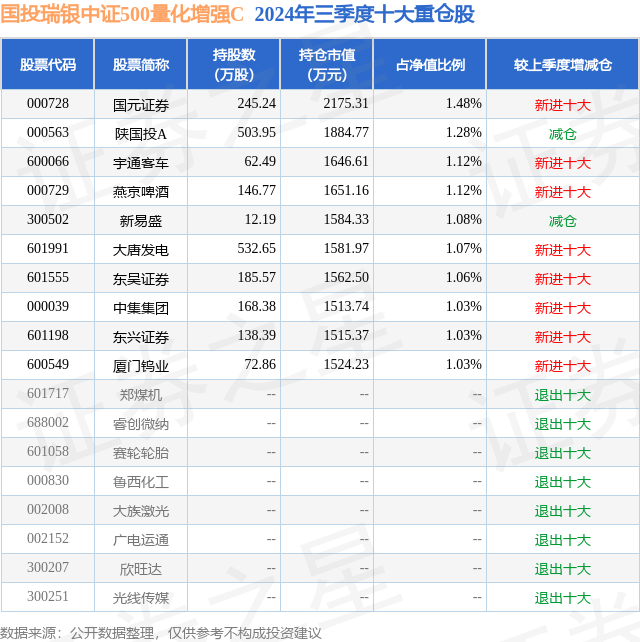The image size is (640, 642).
Task: Click the 占净值比例 column header
Action: pos(430,65)
